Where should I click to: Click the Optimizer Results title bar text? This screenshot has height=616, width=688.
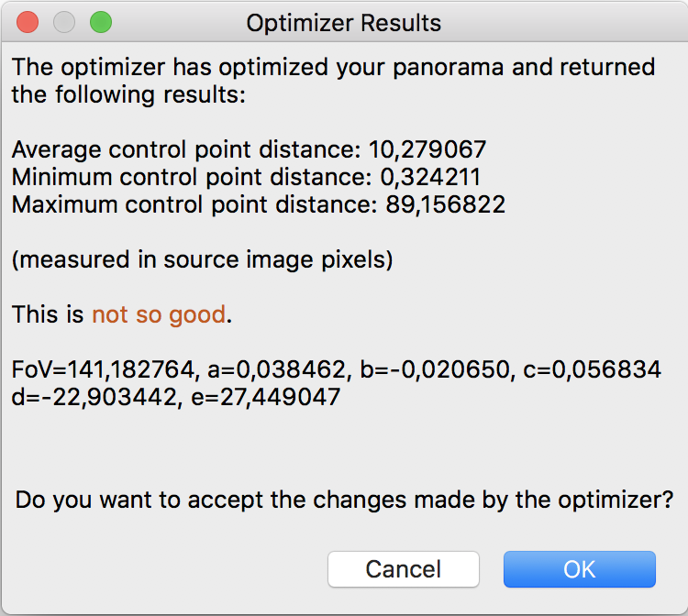click(x=343, y=23)
